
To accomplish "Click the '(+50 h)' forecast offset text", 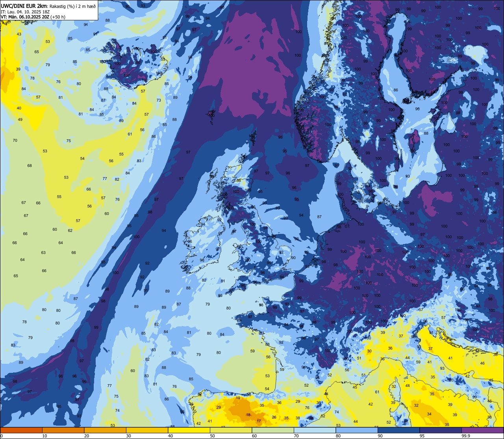I will (x=57, y=17).
